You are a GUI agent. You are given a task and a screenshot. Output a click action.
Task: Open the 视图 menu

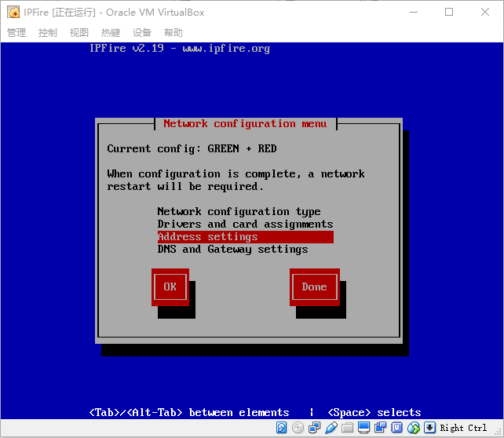[x=79, y=32]
